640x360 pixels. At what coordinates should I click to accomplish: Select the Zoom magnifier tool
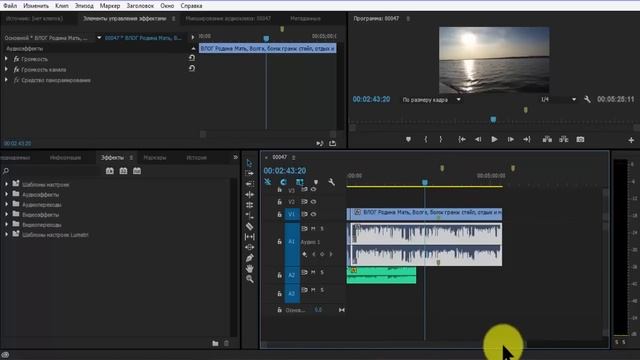(x=249, y=279)
